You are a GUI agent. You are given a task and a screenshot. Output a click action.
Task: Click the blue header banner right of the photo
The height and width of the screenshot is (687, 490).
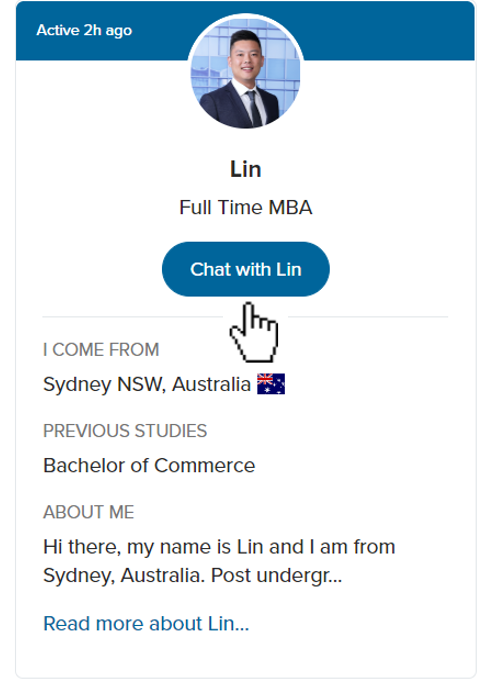389,31
